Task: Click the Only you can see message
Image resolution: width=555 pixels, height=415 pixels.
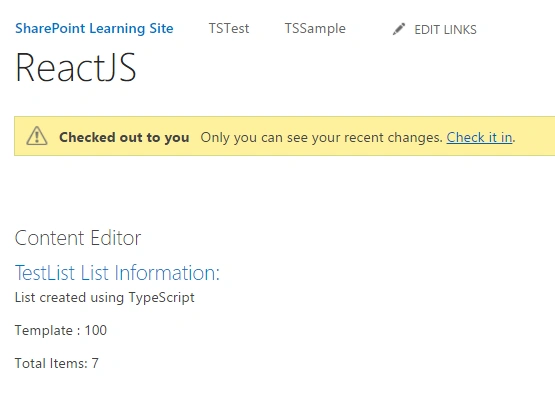Action: click(321, 137)
